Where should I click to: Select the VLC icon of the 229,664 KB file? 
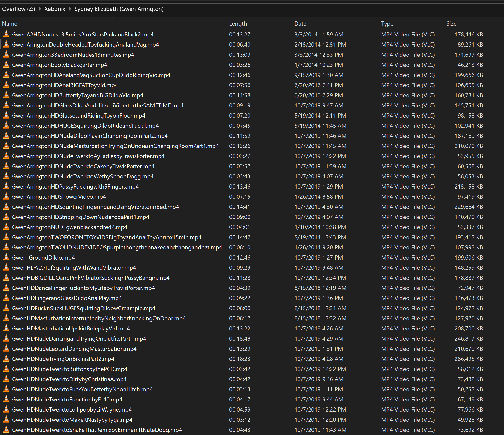[6, 207]
